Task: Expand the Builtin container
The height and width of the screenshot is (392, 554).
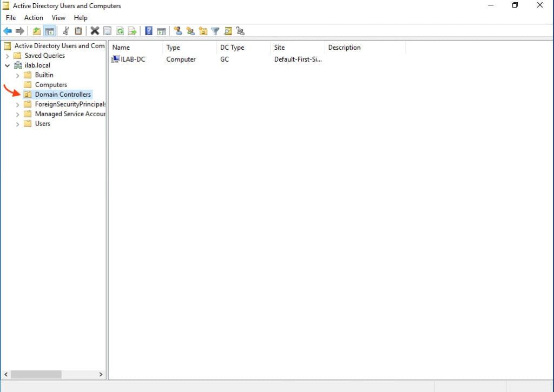Action: pos(17,75)
